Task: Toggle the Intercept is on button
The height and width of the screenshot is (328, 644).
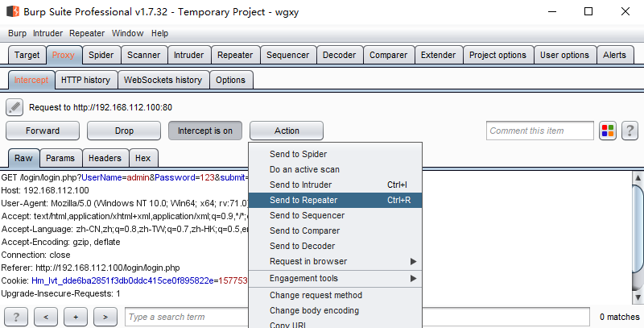Action: 204,131
